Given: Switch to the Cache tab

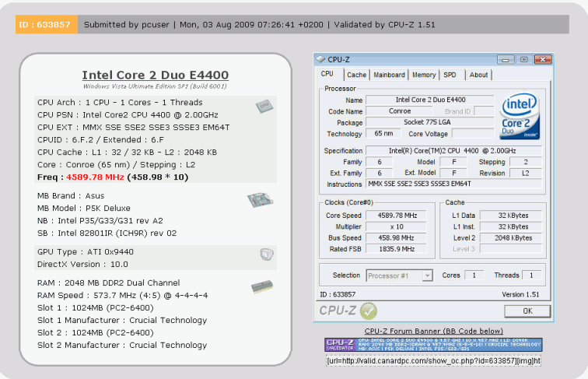Looking at the screenshot, I should coord(356,75).
